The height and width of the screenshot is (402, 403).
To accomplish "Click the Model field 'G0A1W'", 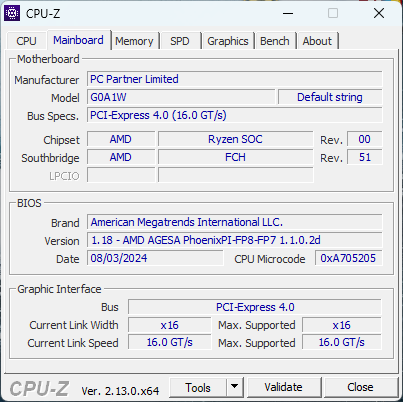I will coord(181,97).
